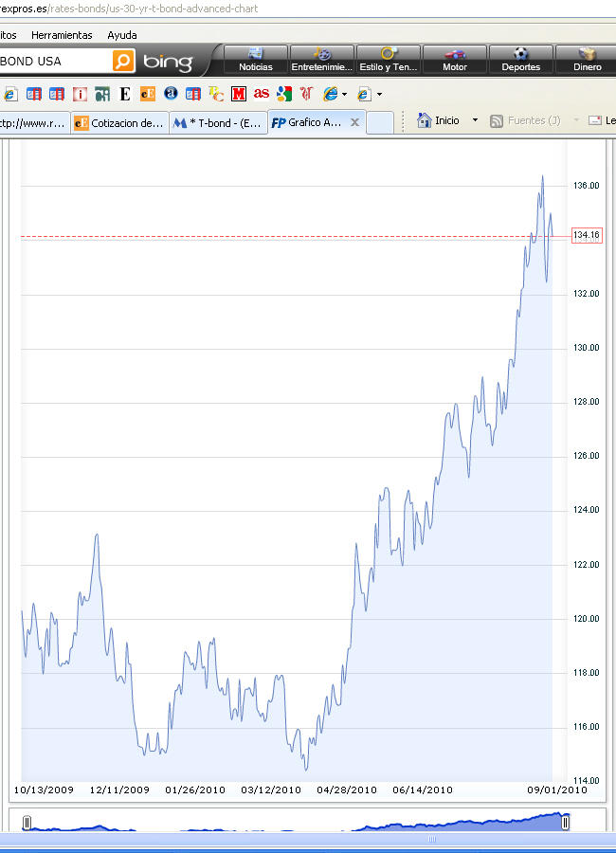This screenshot has height=853, width=616.
Task: Click the red Marca 'M' favorite icon
Action: pos(238,94)
